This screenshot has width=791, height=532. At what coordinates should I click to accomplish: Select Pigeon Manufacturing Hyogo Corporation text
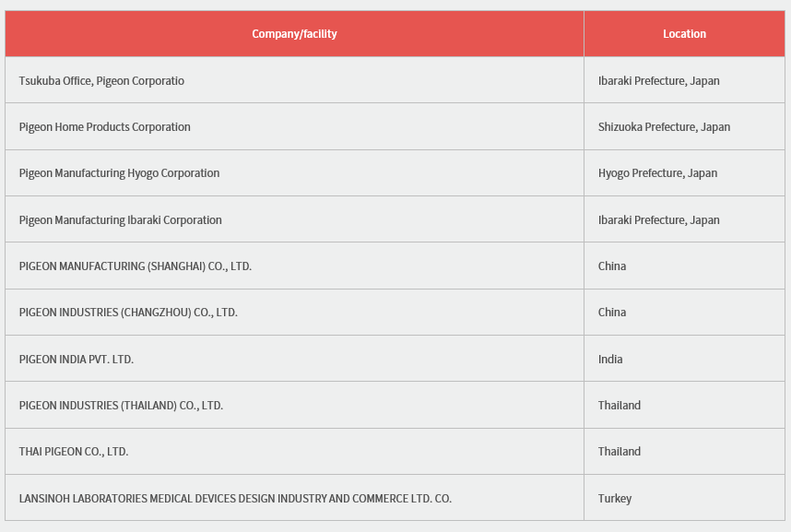click(119, 173)
